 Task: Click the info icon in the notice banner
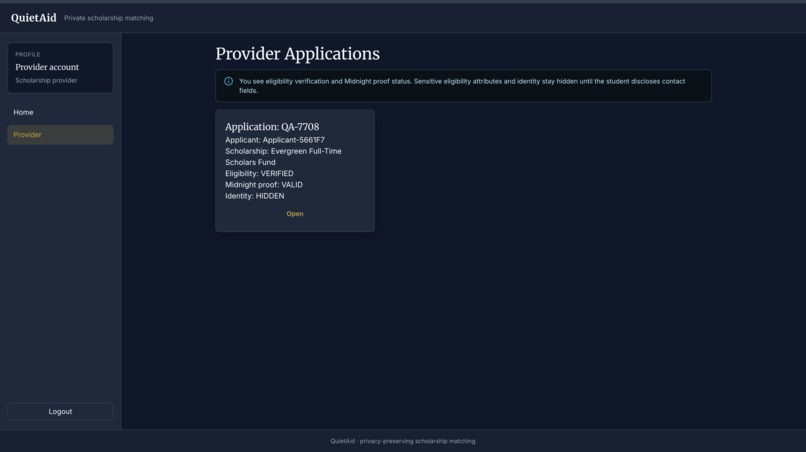pos(228,81)
